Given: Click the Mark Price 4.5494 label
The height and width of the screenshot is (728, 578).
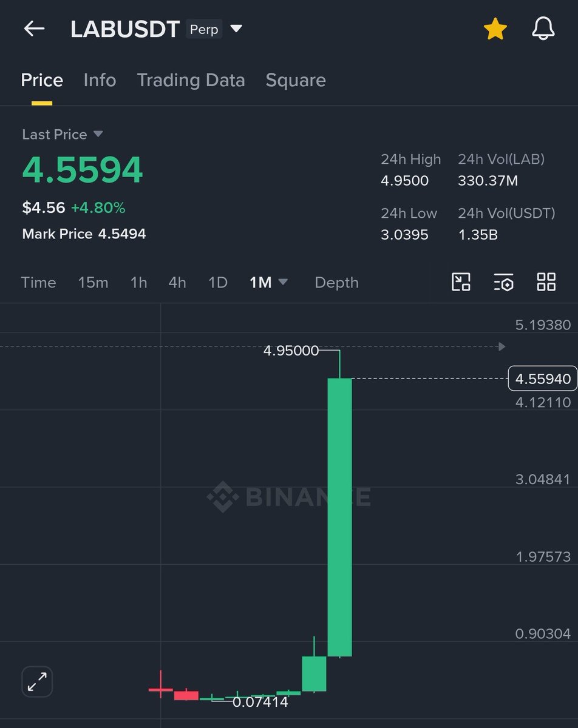Looking at the screenshot, I should click(84, 234).
